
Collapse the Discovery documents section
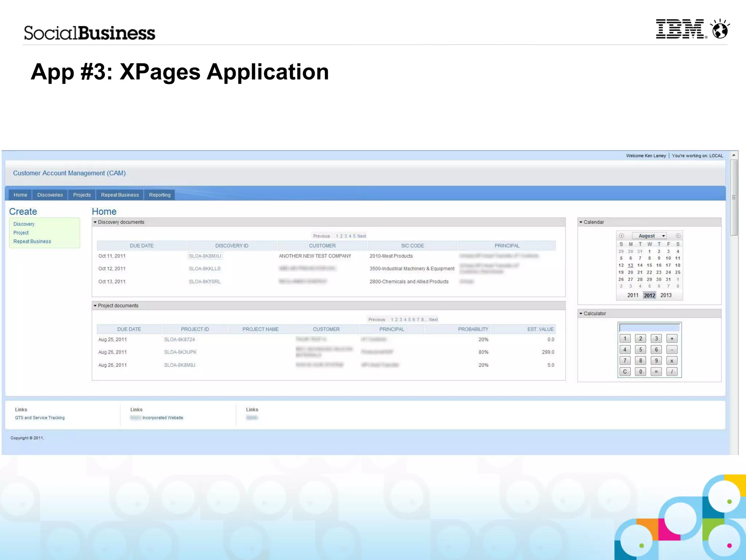coord(95,222)
